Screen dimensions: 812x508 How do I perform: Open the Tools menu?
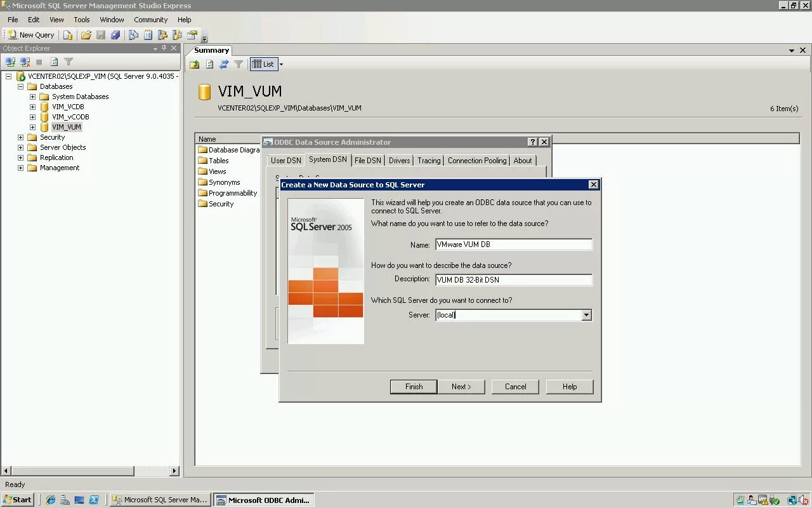(82, 20)
